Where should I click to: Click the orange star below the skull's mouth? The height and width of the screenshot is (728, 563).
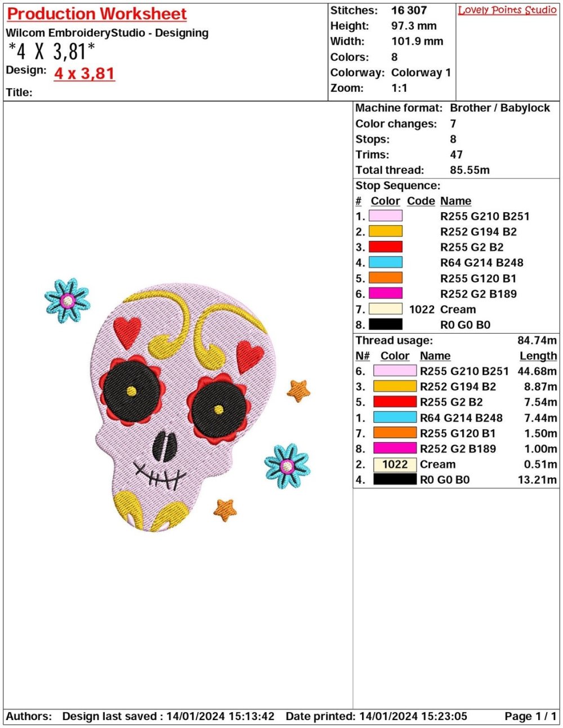225,510
